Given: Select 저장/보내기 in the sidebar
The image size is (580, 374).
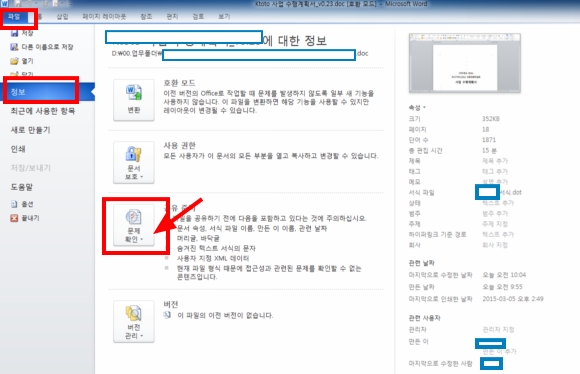Looking at the screenshot, I should [30, 168].
